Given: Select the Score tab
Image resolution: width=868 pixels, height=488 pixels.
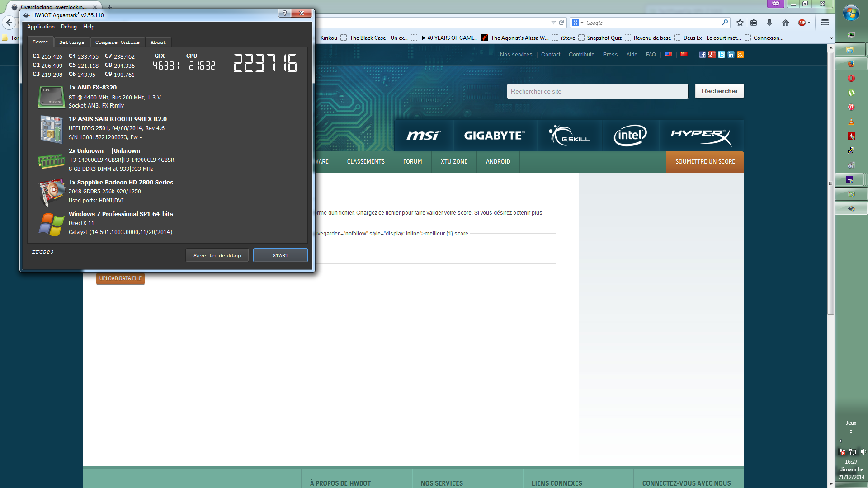Looking at the screenshot, I should click(40, 42).
